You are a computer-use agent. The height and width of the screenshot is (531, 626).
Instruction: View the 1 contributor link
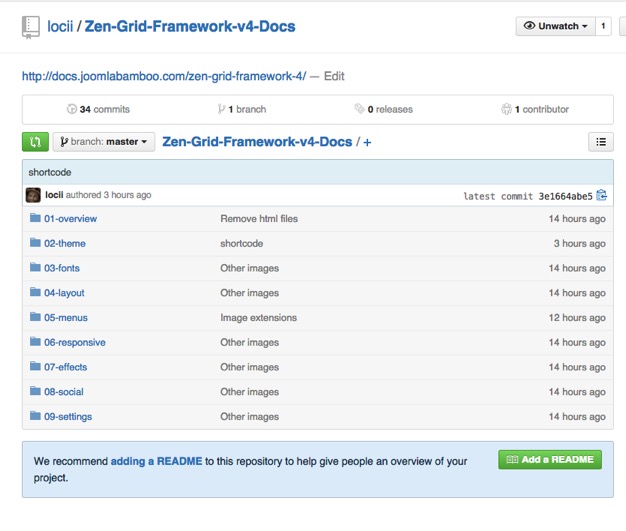pos(535,109)
